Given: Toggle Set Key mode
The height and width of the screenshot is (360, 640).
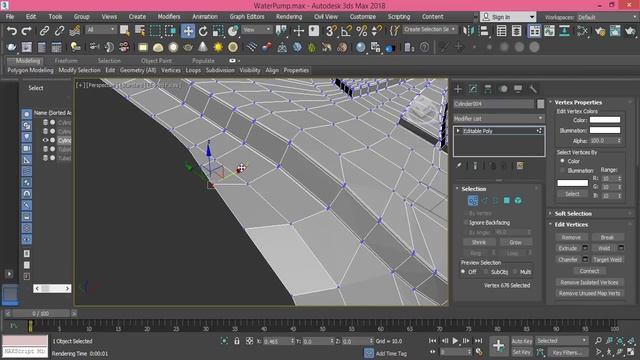Looking at the screenshot, I should pos(522,352).
